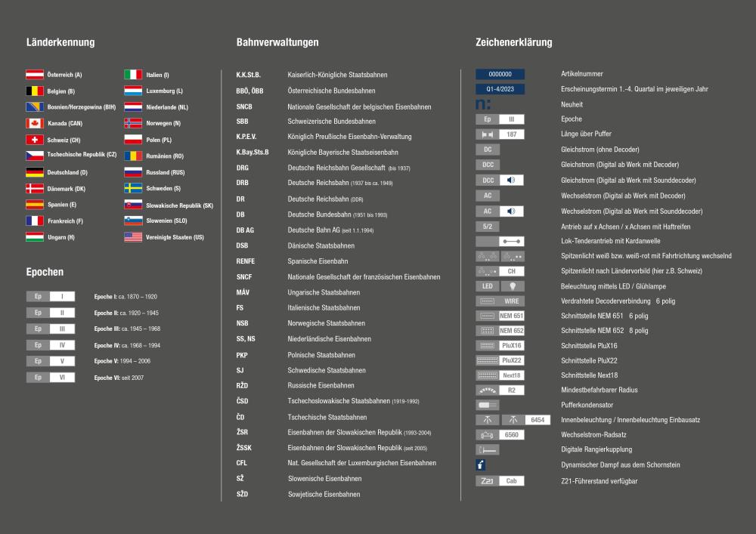Select the Canada flag icon
The image size is (756, 534).
(35, 123)
